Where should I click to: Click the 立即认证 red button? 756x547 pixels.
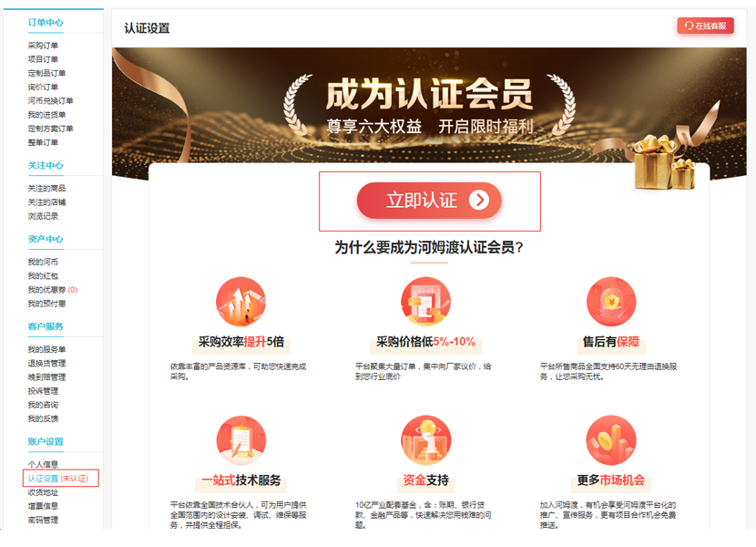click(429, 201)
